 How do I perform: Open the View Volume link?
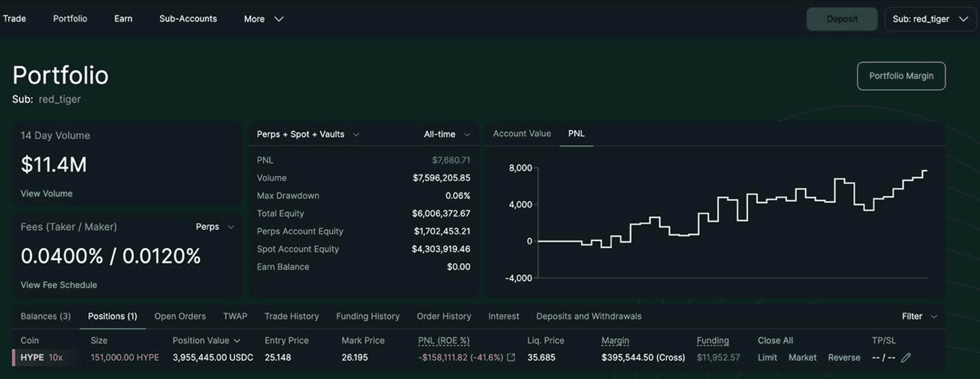46,194
